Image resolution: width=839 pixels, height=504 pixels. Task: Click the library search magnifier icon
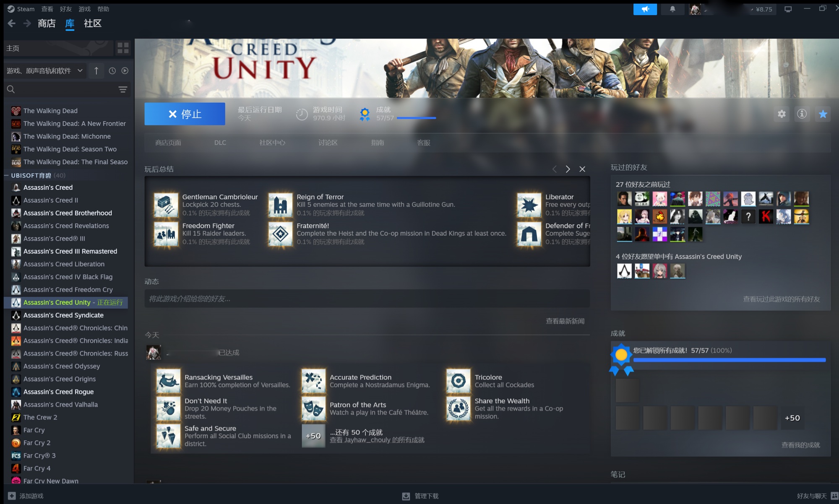click(11, 89)
